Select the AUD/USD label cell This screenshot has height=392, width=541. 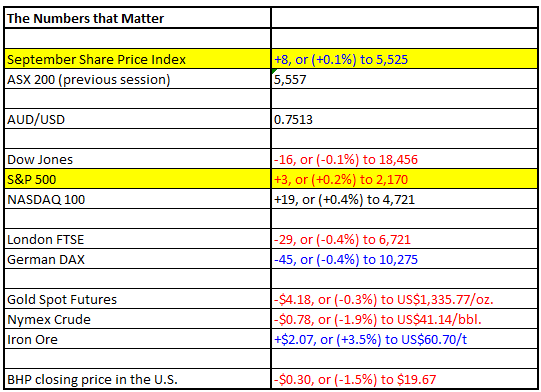click(x=137, y=119)
